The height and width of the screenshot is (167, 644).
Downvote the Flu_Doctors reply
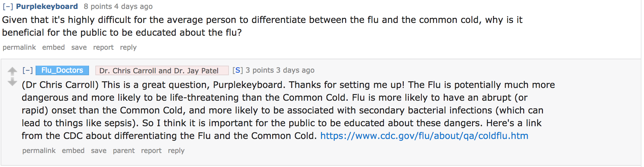click(12, 82)
